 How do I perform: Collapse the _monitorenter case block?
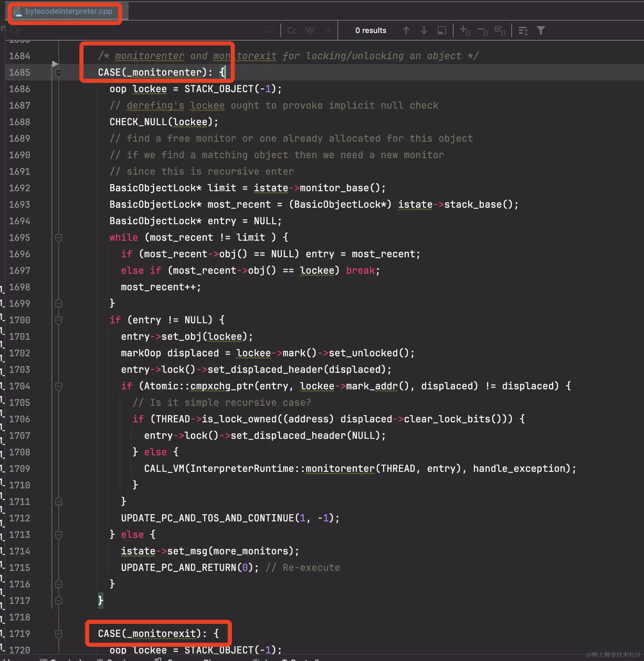59,73
